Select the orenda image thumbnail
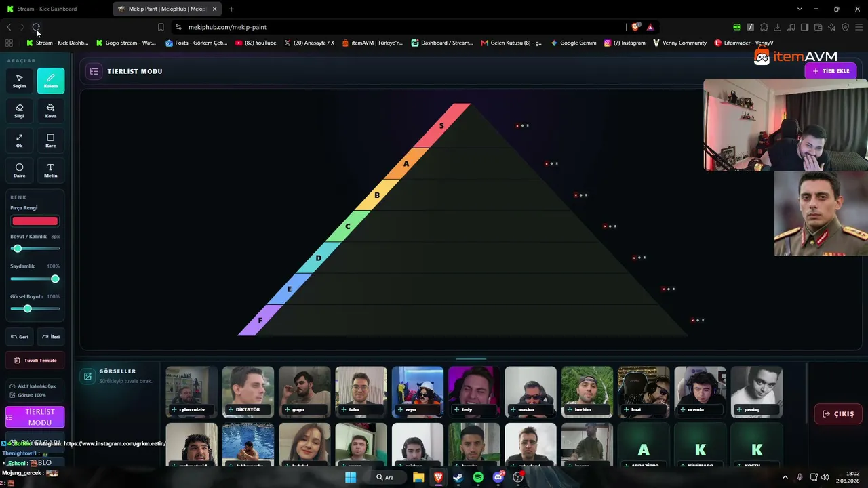Viewport: 868px width, 488px height. point(700,392)
